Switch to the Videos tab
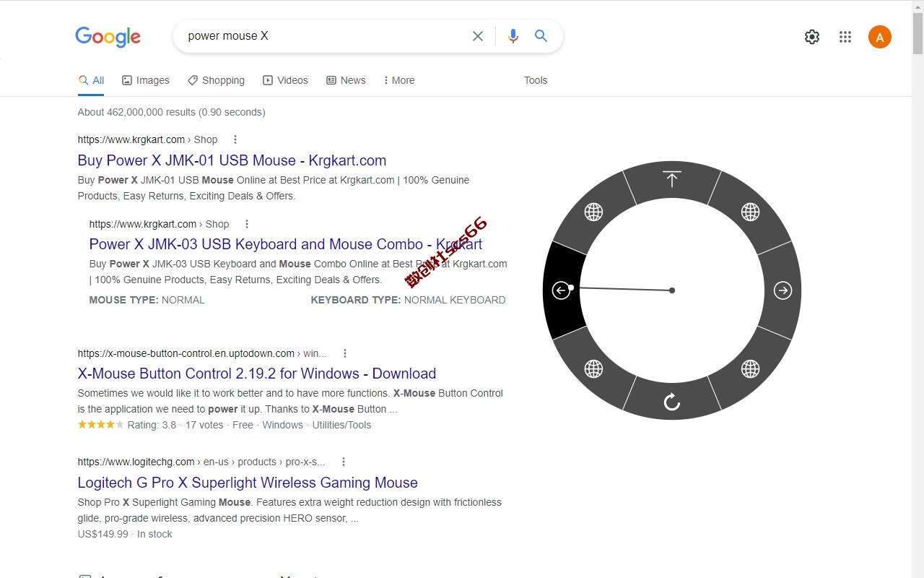The width and height of the screenshot is (924, 578). click(285, 80)
